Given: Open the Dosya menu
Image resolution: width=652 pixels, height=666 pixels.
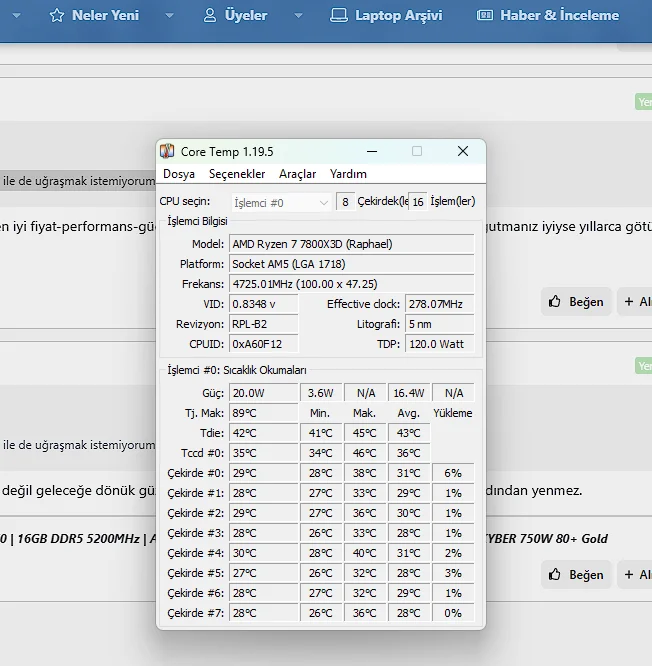Looking at the screenshot, I should [x=179, y=174].
